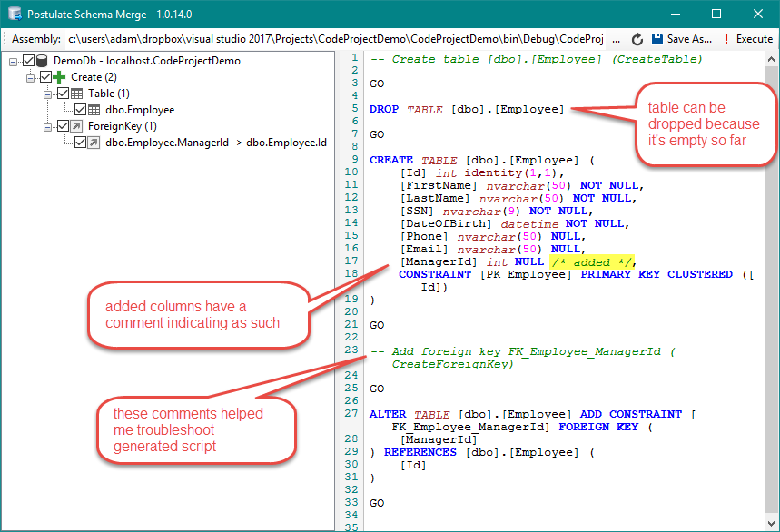
Task: Open the assembly browse ellipsis button
Action: [616, 39]
